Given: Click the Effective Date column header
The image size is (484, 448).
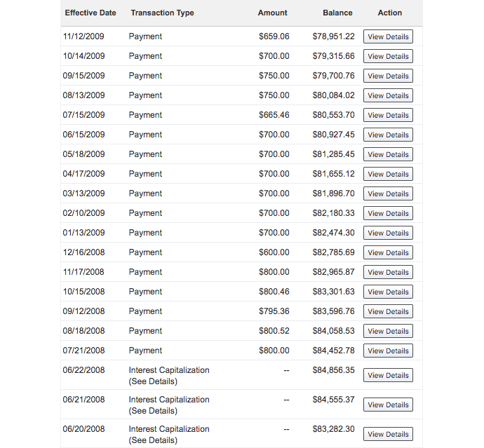Looking at the screenshot, I should coord(90,13).
